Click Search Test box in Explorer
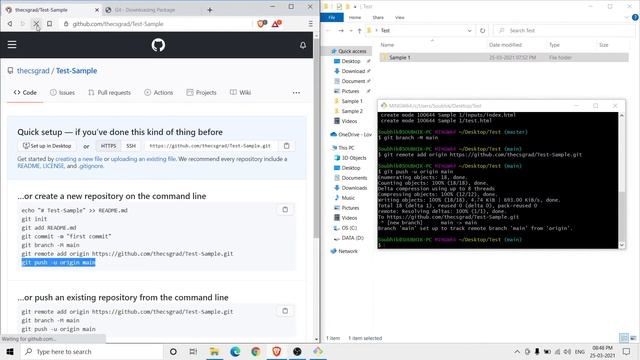This screenshot has height=360, width=640. click(563, 31)
